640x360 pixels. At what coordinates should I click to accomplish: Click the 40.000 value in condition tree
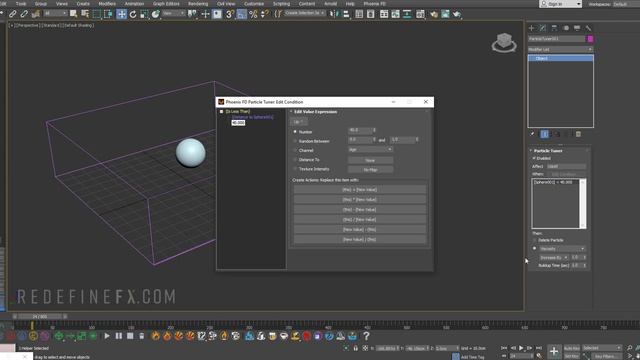[238, 123]
